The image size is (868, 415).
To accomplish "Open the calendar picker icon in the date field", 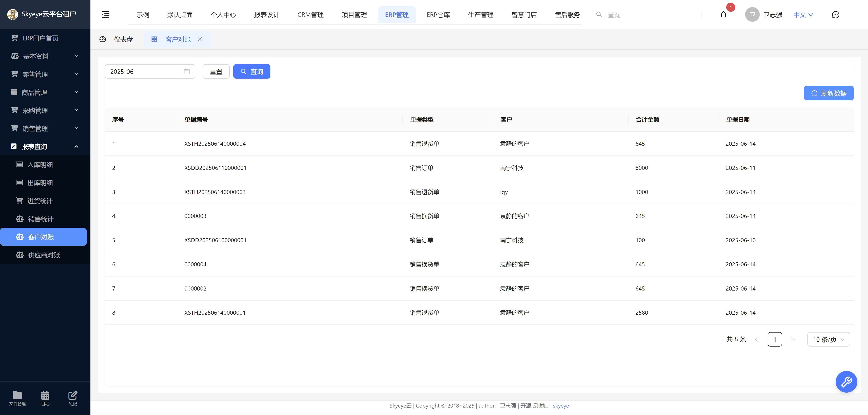I will [187, 71].
